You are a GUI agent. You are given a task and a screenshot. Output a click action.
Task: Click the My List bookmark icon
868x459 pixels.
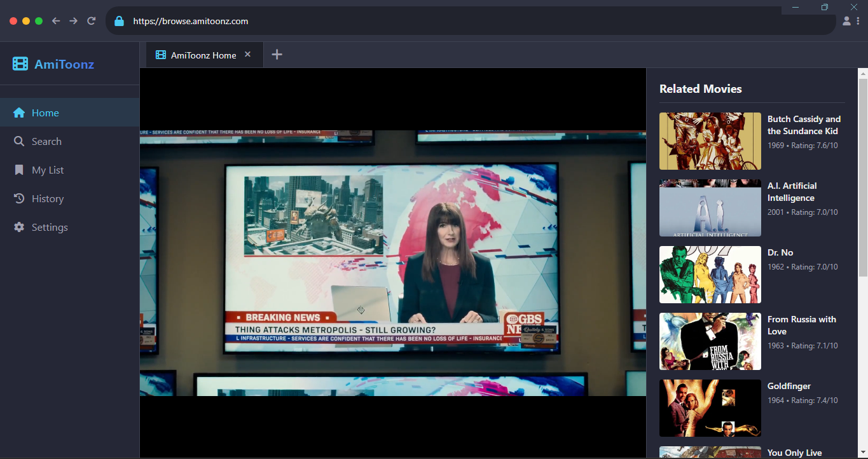coord(19,170)
